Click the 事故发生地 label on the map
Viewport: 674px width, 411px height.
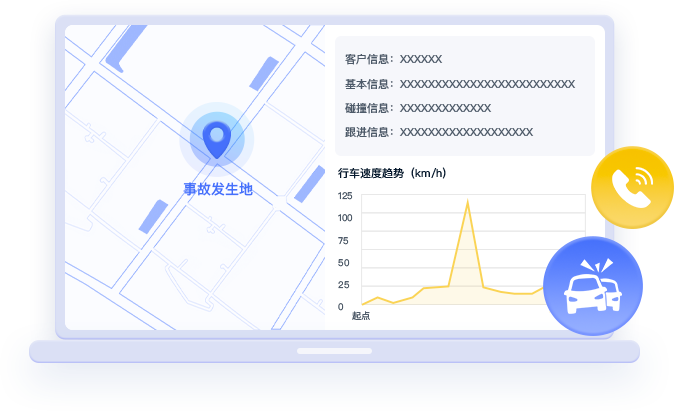pyautogui.click(x=218, y=189)
